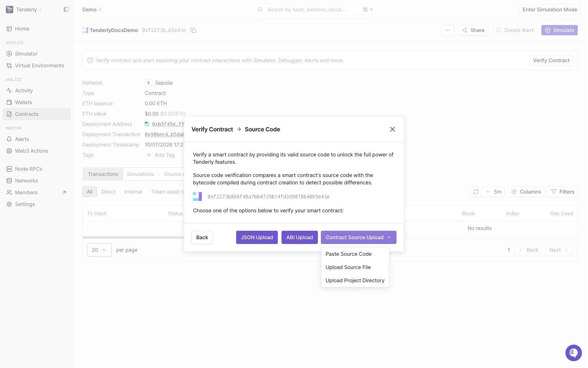Open the Columns settings
This screenshot has width=588, height=368.
click(526, 192)
